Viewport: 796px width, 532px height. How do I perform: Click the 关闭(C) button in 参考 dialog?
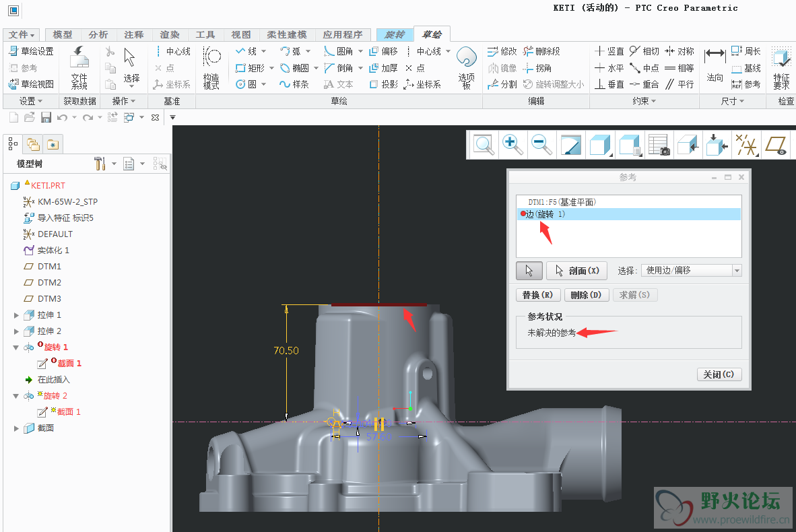tap(719, 374)
